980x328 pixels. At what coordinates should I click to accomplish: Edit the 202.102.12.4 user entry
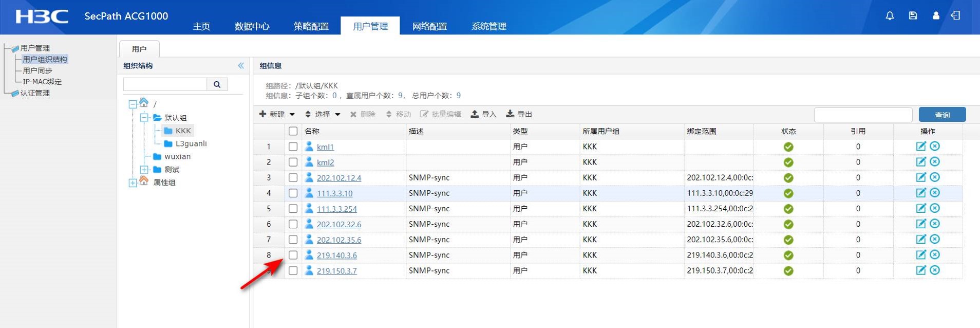click(921, 177)
